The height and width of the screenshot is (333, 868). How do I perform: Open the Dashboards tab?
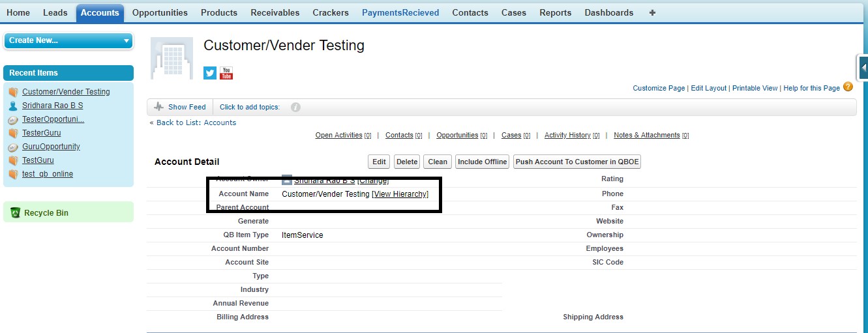point(608,12)
